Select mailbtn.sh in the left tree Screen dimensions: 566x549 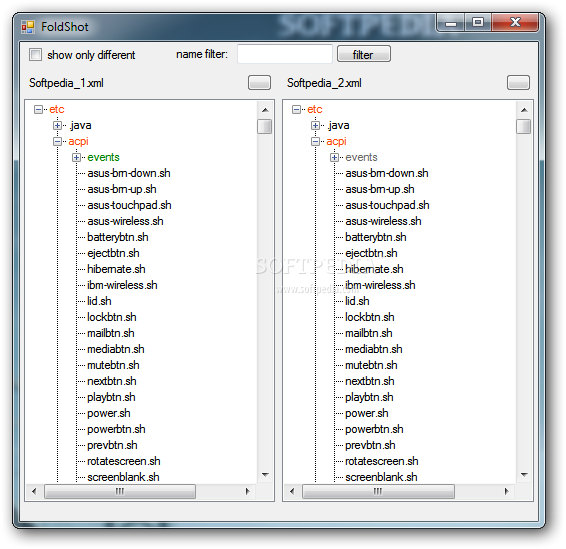[111, 333]
